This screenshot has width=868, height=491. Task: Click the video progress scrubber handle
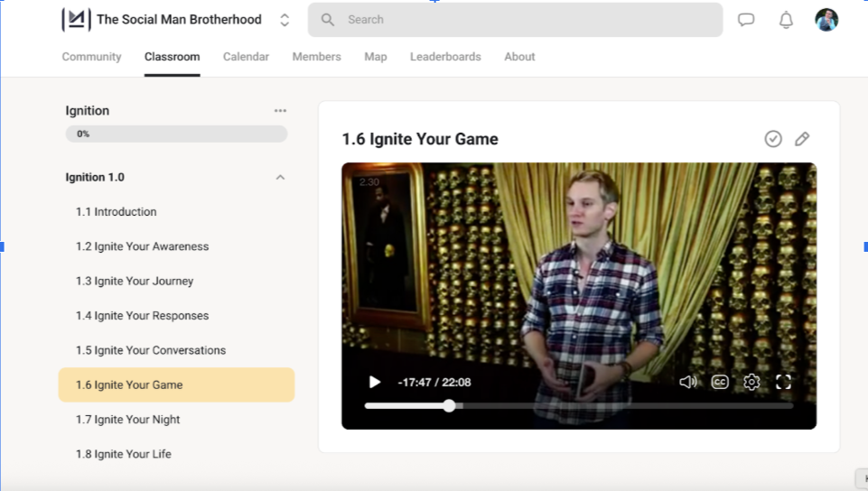pyautogui.click(x=450, y=406)
